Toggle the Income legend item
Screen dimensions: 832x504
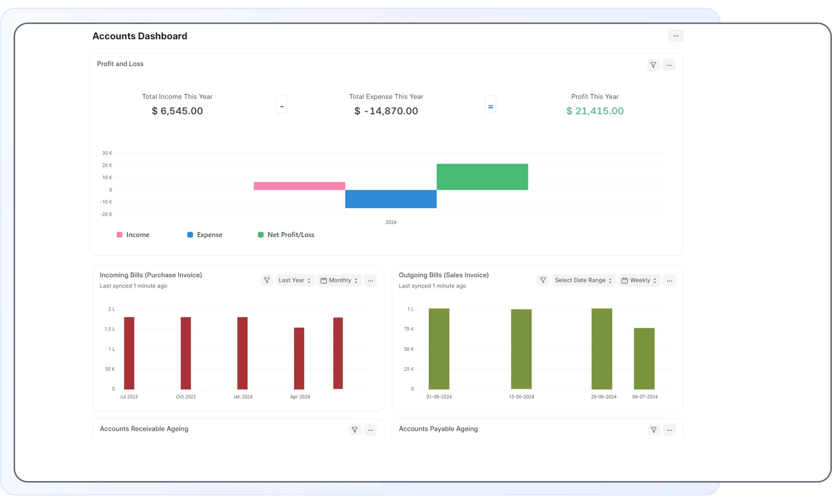pos(133,235)
